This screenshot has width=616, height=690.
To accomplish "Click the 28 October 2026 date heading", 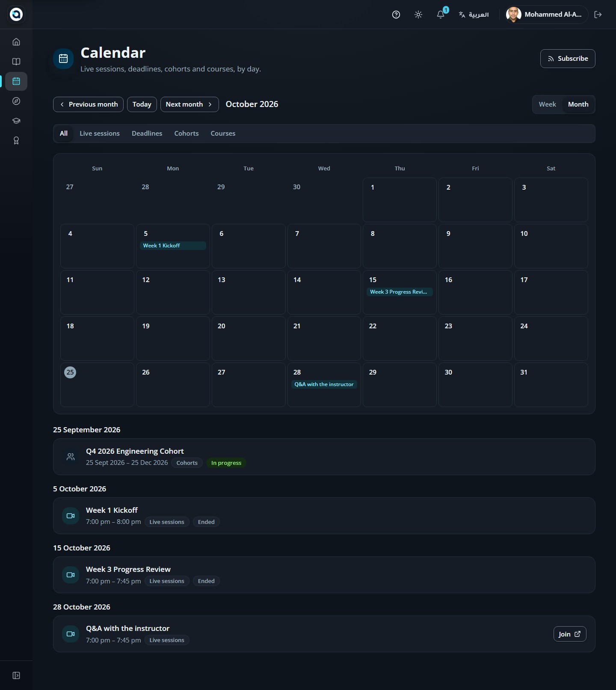I will [x=82, y=607].
